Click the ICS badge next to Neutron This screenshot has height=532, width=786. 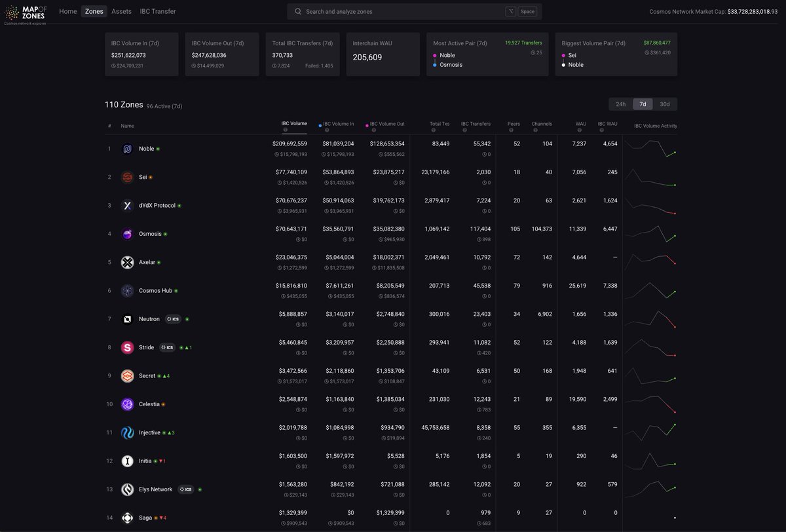click(173, 319)
